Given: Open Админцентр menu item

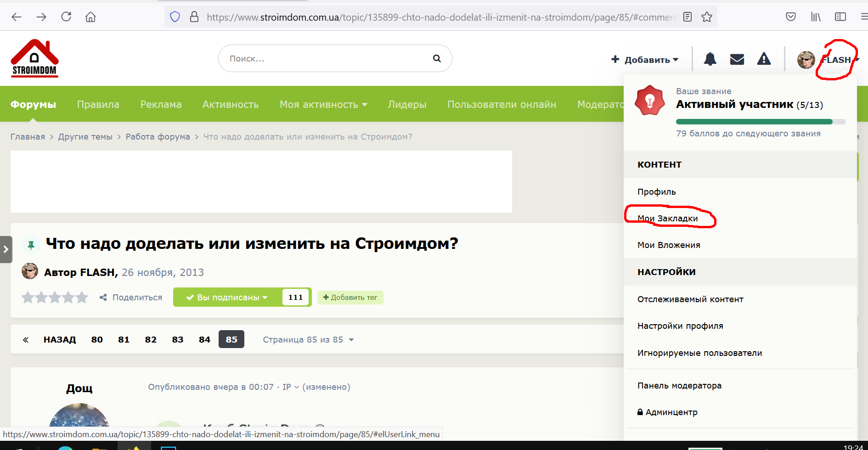Looking at the screenshot, I should coord(740,412).
